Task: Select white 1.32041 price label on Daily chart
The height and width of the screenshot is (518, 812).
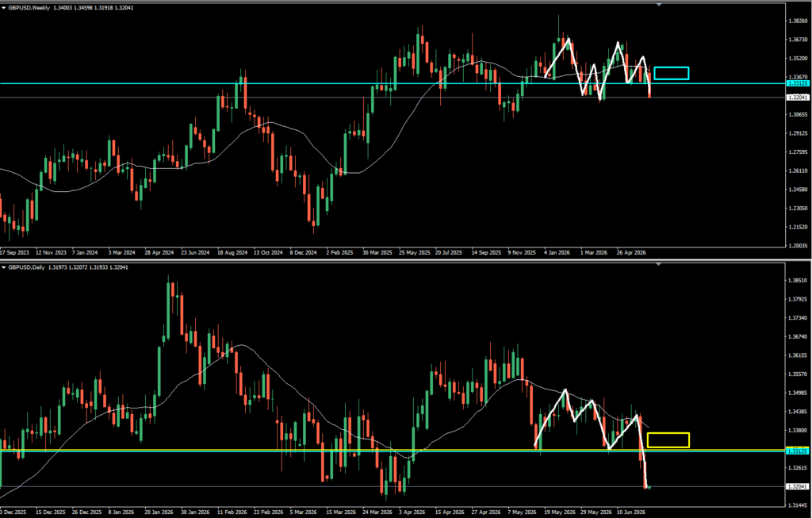Action: (798, 487)
